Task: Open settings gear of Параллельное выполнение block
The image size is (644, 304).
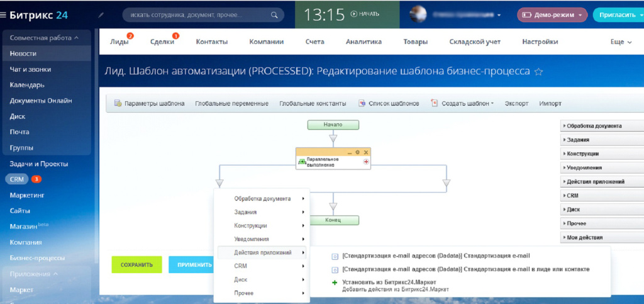Action: coord(357,152)
